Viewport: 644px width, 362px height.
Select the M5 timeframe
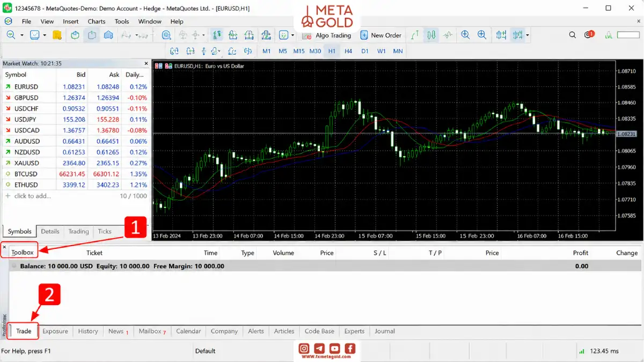(x=283, y=51)
